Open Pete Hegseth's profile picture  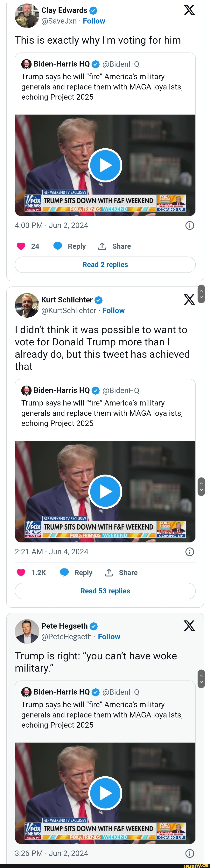point(27,631)
